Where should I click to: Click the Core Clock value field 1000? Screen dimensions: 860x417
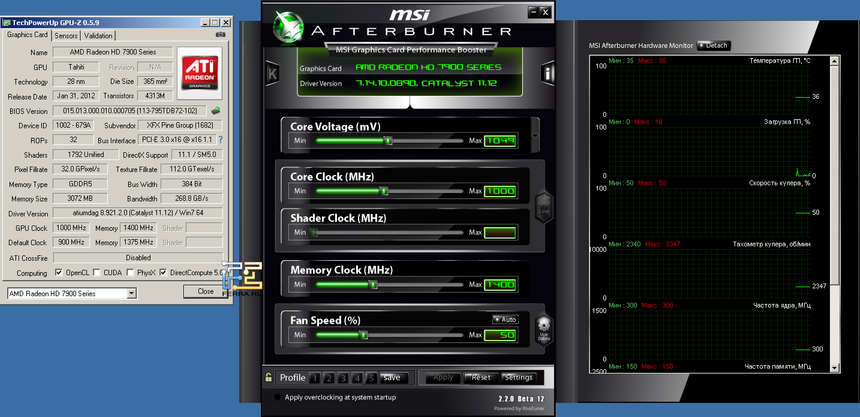[500, 191]
